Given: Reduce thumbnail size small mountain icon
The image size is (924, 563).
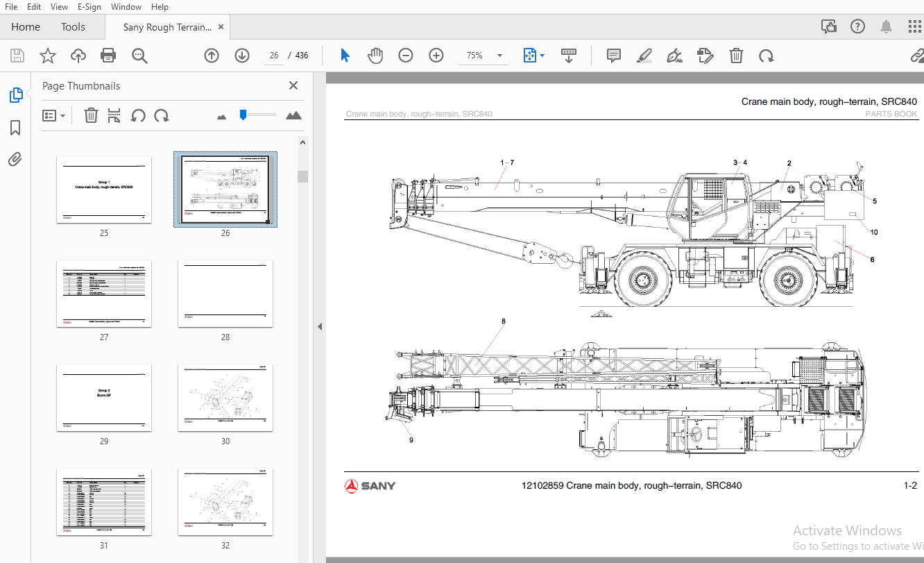Looking at the screenshot, I should coord(222,117).
